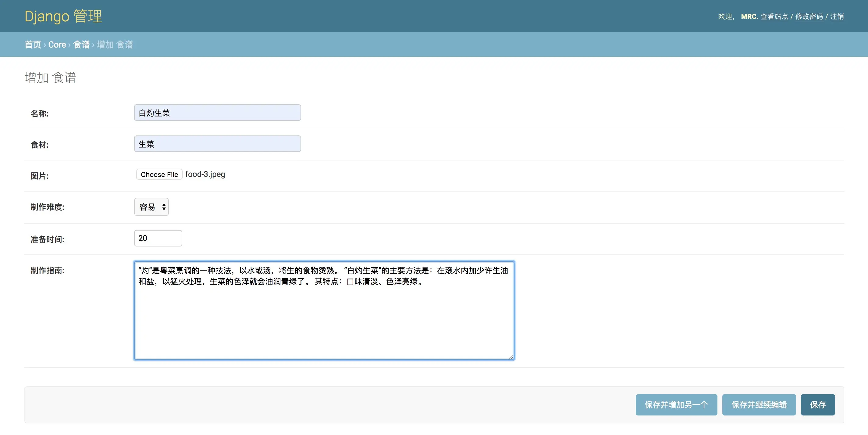
Task: Click into the 食材 input field
Action: tap(217, 144)
